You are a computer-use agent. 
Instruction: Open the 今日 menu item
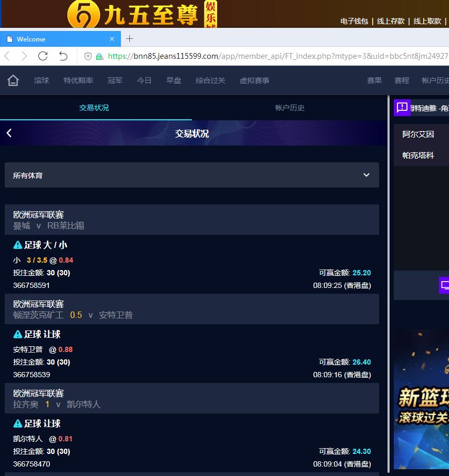point(144,80)
